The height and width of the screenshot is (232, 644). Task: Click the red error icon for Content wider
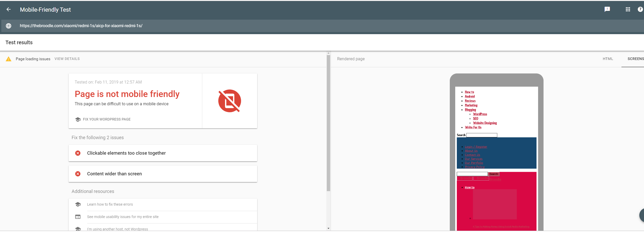78,174
